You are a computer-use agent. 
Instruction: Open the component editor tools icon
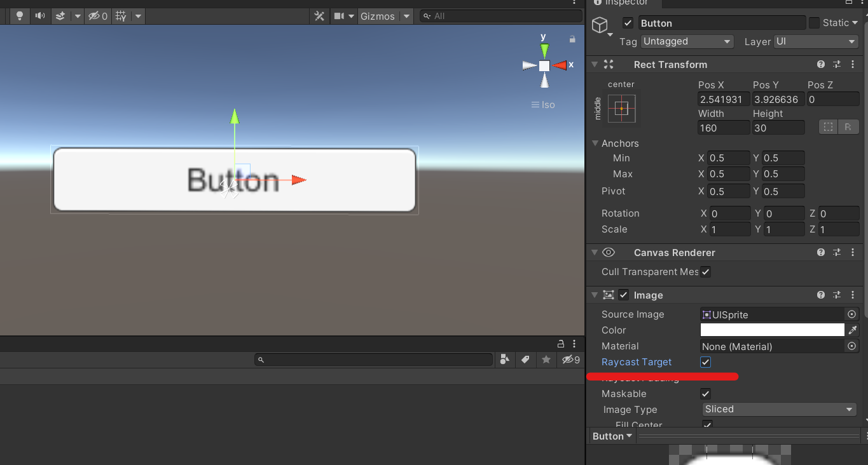coord(319,16)
